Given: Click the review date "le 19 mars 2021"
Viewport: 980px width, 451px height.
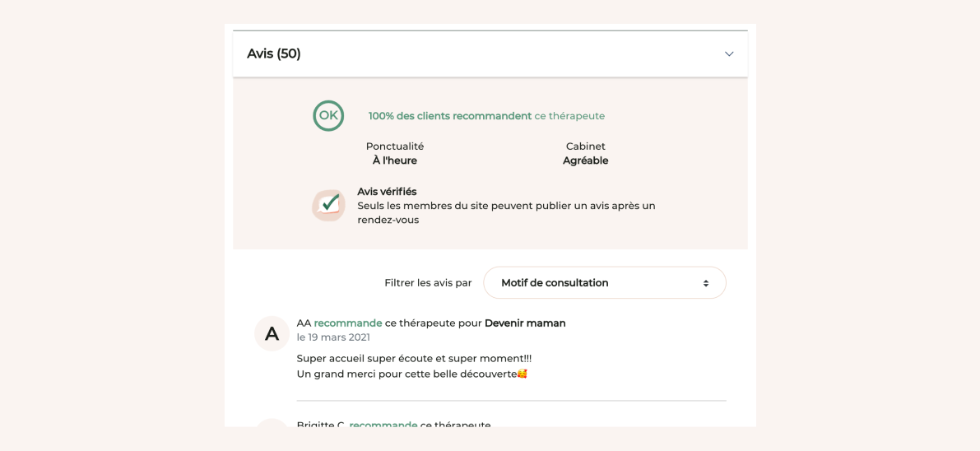Looking at the screenshot, I should coord(333,337).
